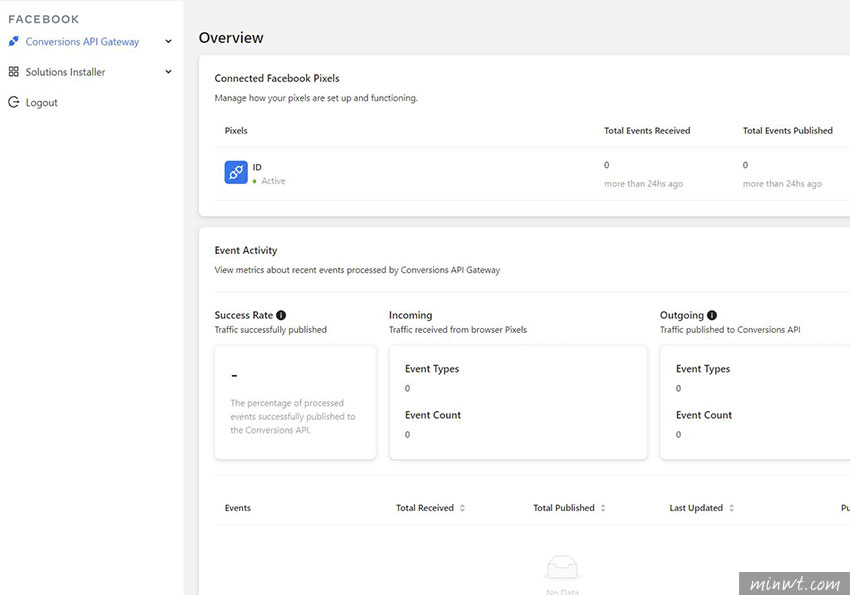The width and height of the screenshot is (850, 595).
Task: Click the Events column header
Action: 237,508
